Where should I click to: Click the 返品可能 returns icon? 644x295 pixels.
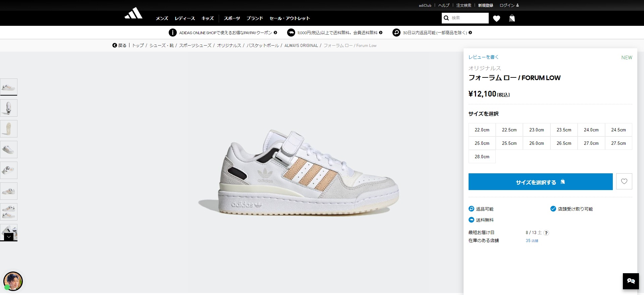pos(471,209)
